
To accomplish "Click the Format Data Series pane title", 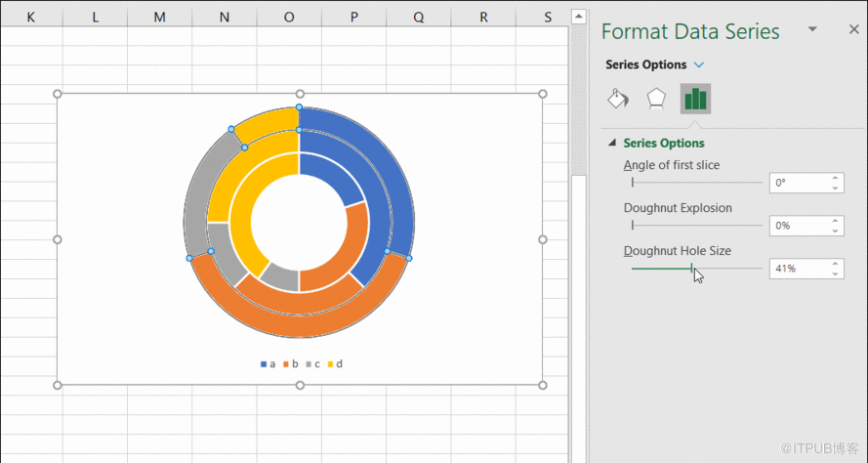I will point(690,31).
